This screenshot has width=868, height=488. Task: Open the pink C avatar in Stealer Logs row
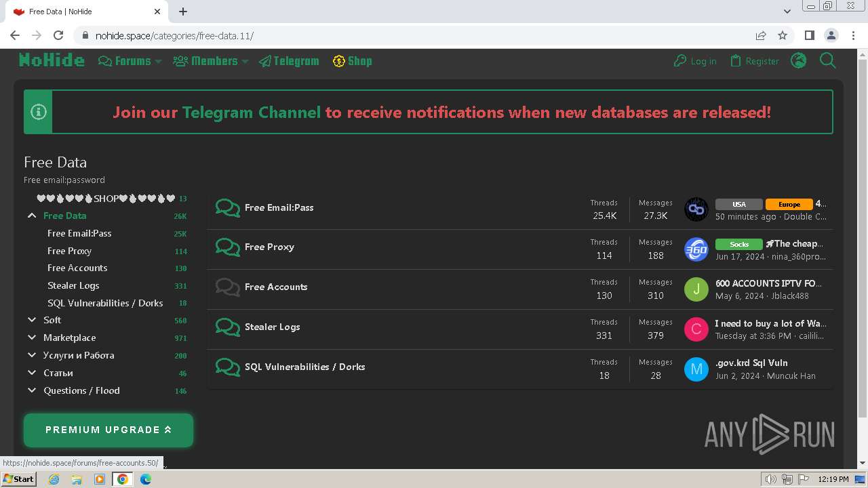(696, 329)
